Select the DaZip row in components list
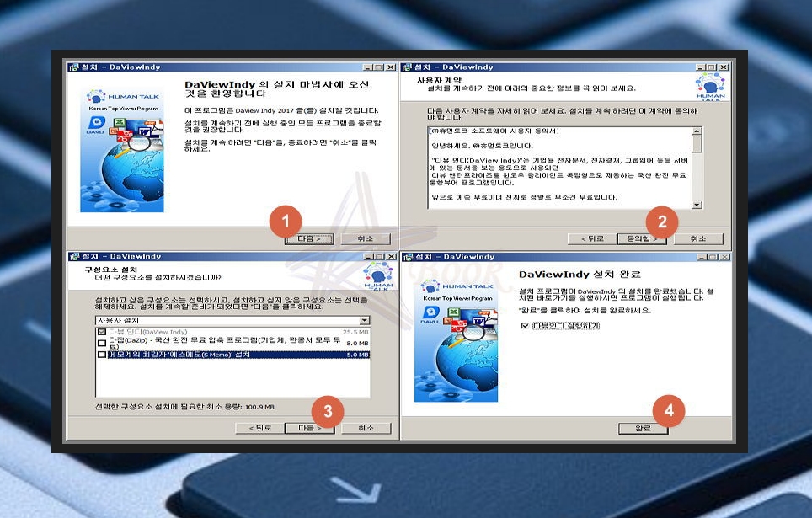Image resolution: width=812 pixels, height=518 pixels. coord(233,343)
